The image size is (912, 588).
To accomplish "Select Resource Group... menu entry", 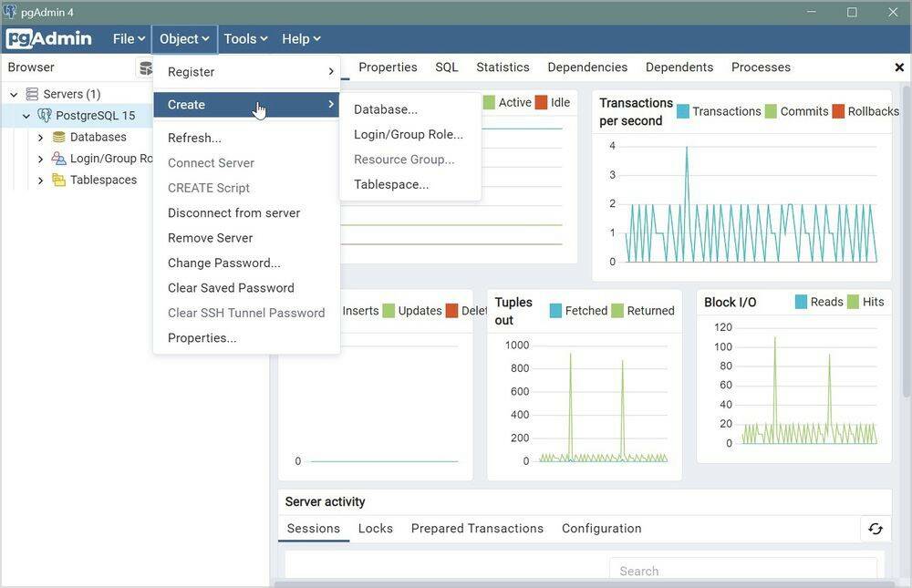I will pyautogui.click(x=404, y=160).
